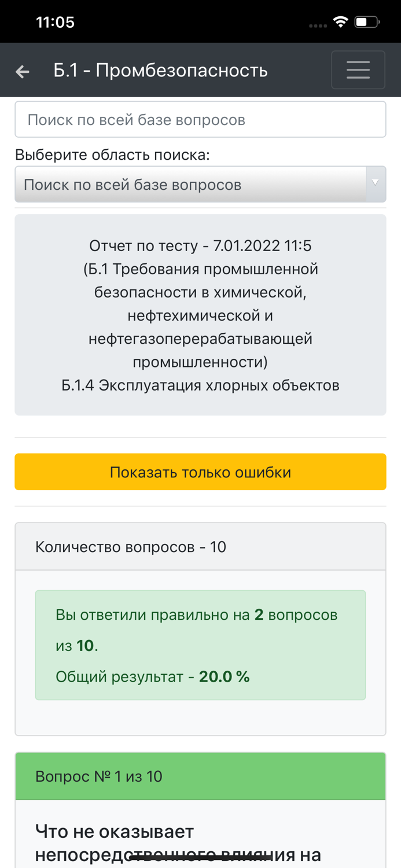The image size is (401, 868).
Task: Tap the back arrow in the header
Action: [x=21, y=70]
